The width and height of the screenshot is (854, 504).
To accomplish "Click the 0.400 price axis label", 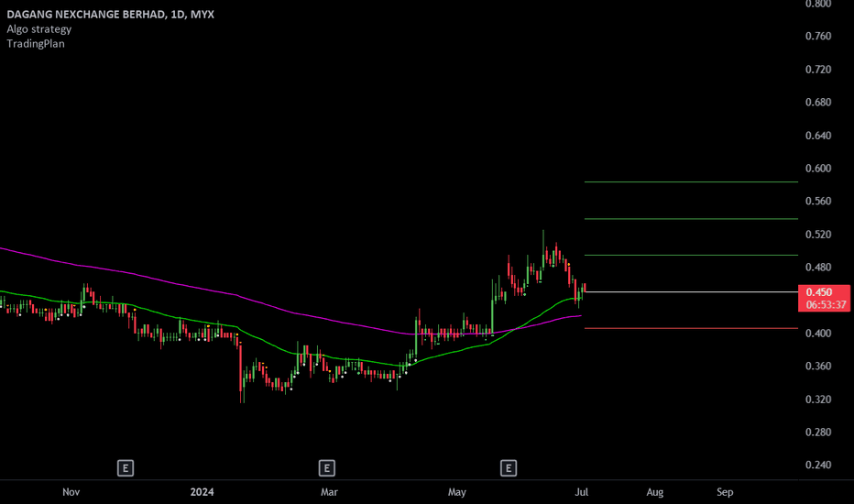I will tap(818, 333).
